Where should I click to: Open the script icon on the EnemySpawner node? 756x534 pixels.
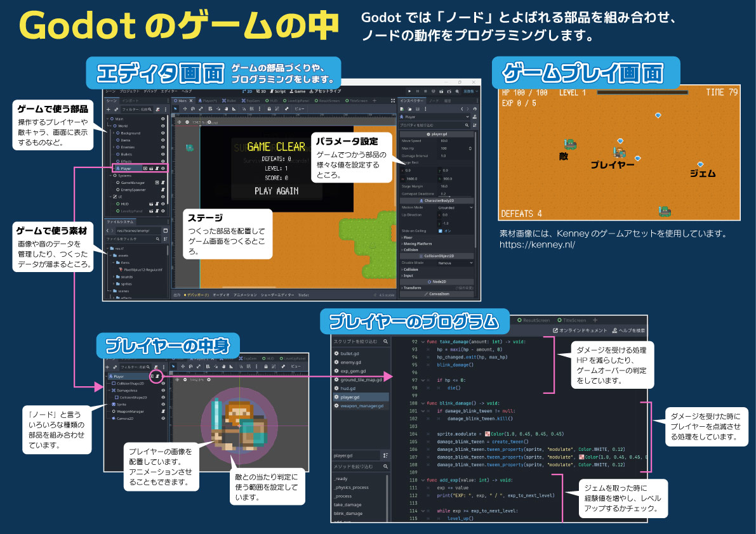tap(163, 190)
